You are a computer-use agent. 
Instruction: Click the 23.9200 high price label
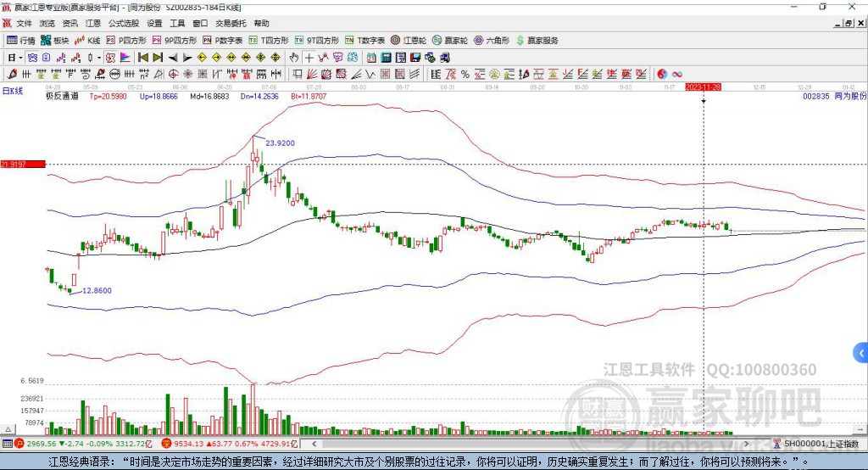click(x=280, y=143)
